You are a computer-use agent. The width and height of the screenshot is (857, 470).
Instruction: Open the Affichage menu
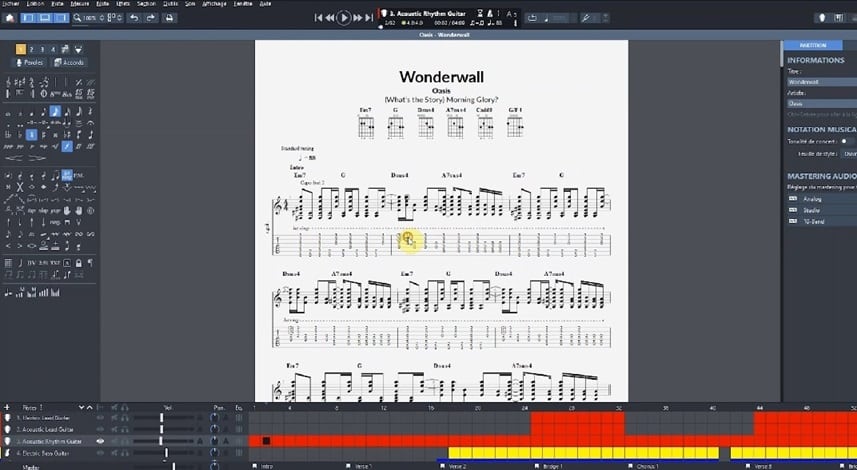click(214, 4)
